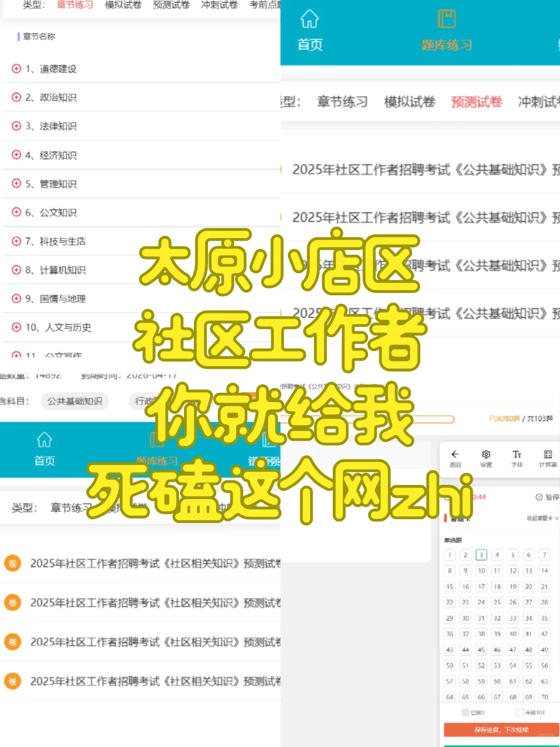This screenshot has width=560, height=747.
Task: Check the 已做0 checkbox
Action: coord(465,712)
